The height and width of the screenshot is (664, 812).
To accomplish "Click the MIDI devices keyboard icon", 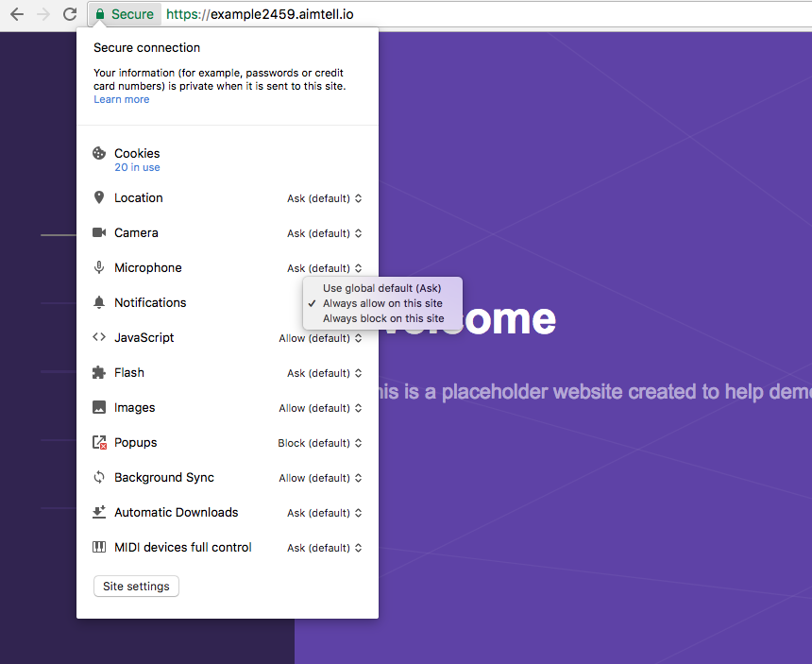I will [99, 547].
